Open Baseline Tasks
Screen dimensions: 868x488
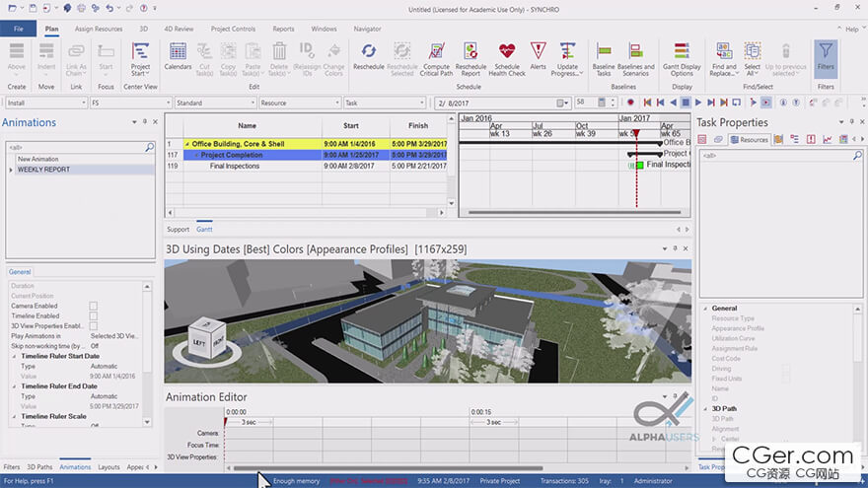(604, 59)
